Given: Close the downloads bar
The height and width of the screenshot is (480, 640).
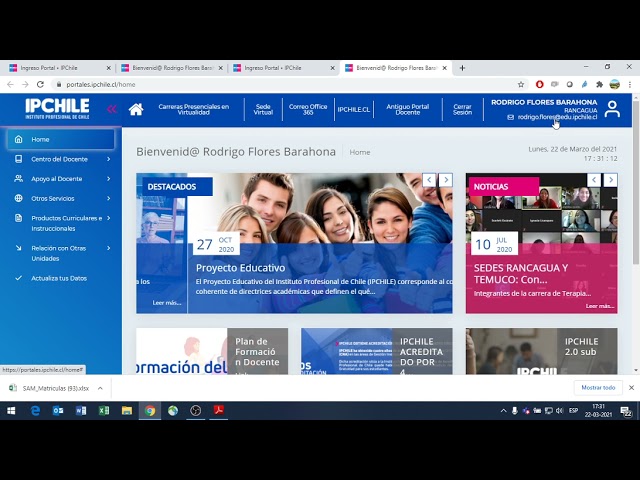Looking at the screenshot, I should [x=631, y=388].
